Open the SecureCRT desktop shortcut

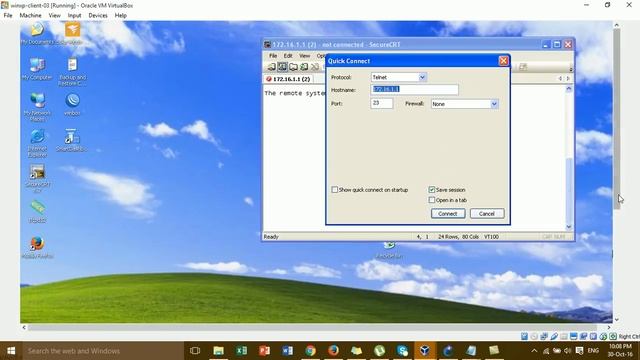pos(37,178)
